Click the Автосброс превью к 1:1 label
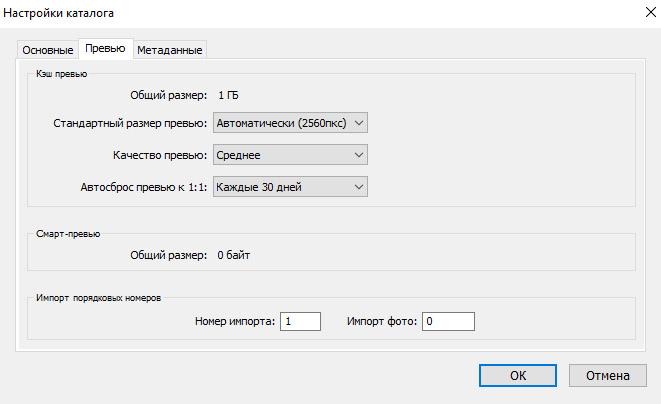The image size is (661, 404). [x=143, y=187]
